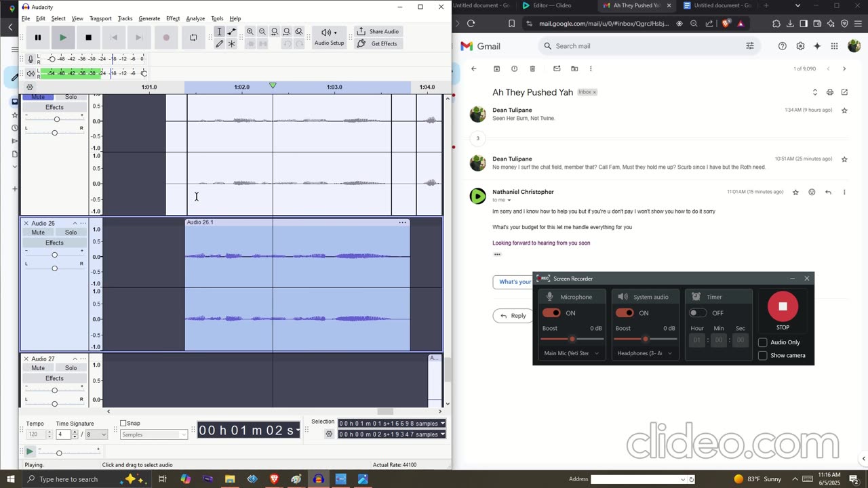This screenshot has width=868, height=488.
Task: Open the Main Mic (Yeti) device dropdown
Action: tap(572, 353)
